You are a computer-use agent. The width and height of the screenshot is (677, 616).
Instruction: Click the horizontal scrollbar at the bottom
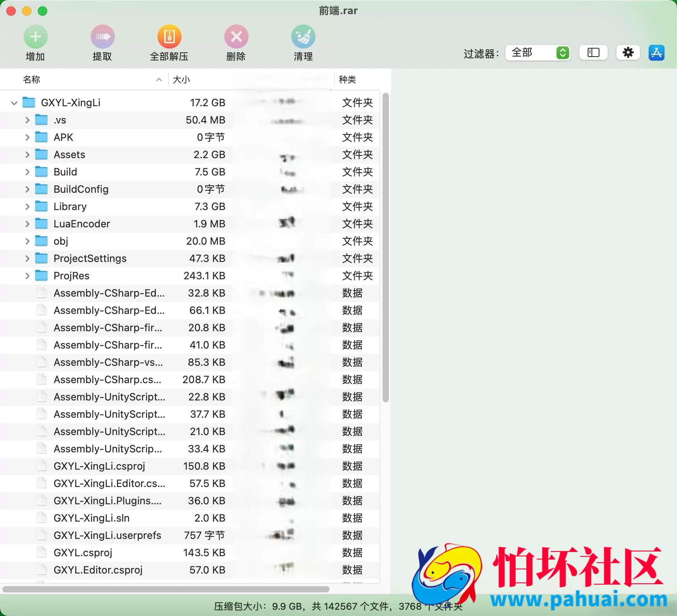tap(166, 589)
